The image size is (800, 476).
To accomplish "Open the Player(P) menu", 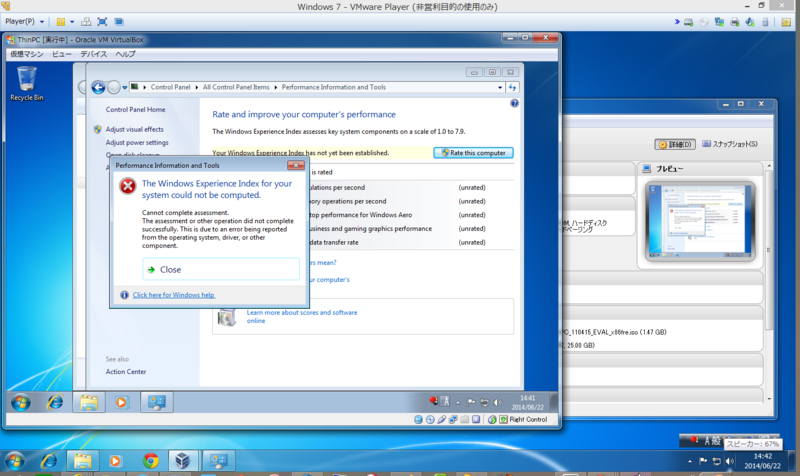I will [24, 21].
